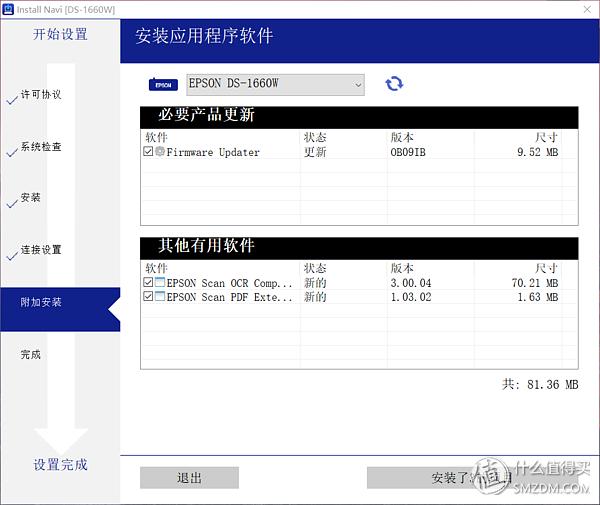Image resolution: width=600 pixels, height=505 pixels.
Task: Select the EPSON Scan PDF Exte... row name
Action: [x=229, y=297]
